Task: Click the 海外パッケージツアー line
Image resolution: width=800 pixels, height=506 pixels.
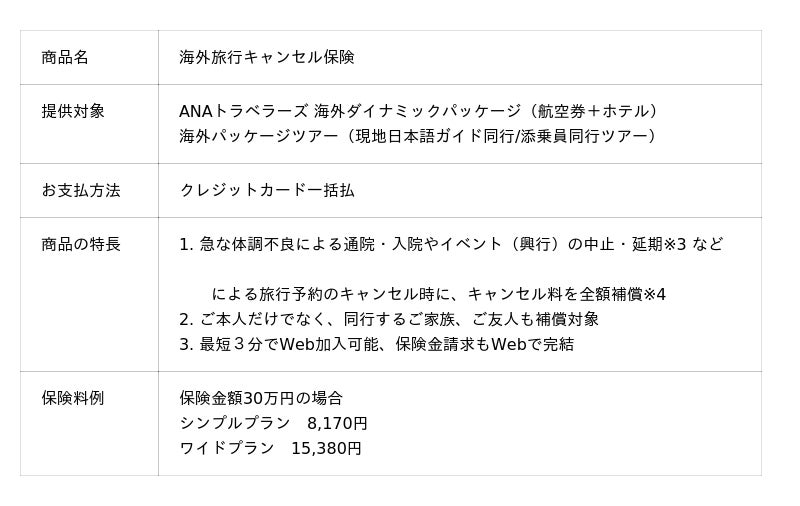Action: click(x=421, y=136)
